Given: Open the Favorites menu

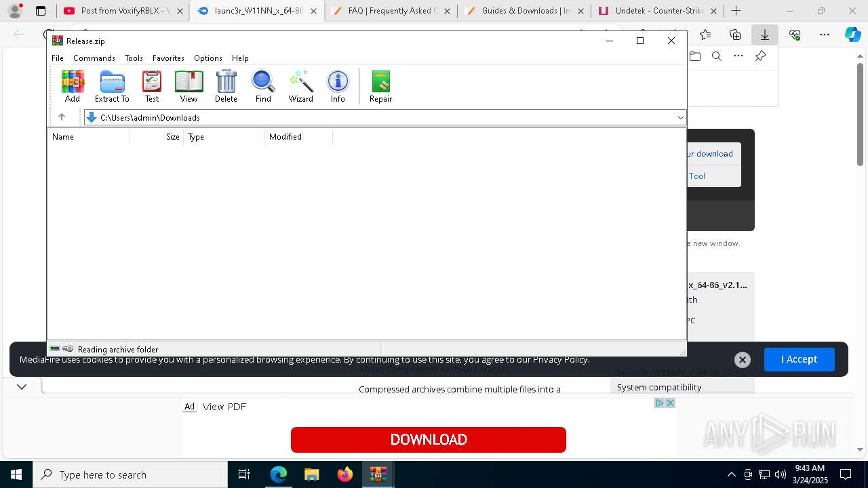Looking at the screenshot, I should click(168, 58).
